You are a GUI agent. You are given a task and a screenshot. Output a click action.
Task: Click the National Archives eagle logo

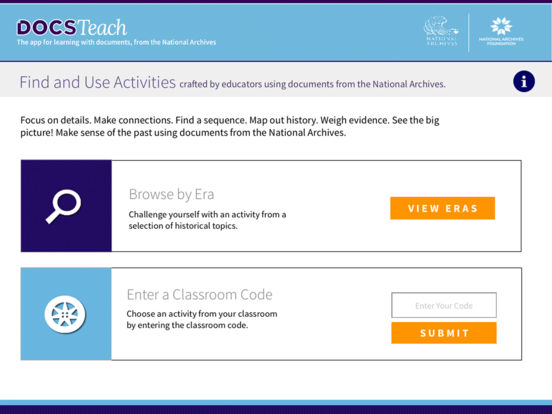tap(441, 31)
